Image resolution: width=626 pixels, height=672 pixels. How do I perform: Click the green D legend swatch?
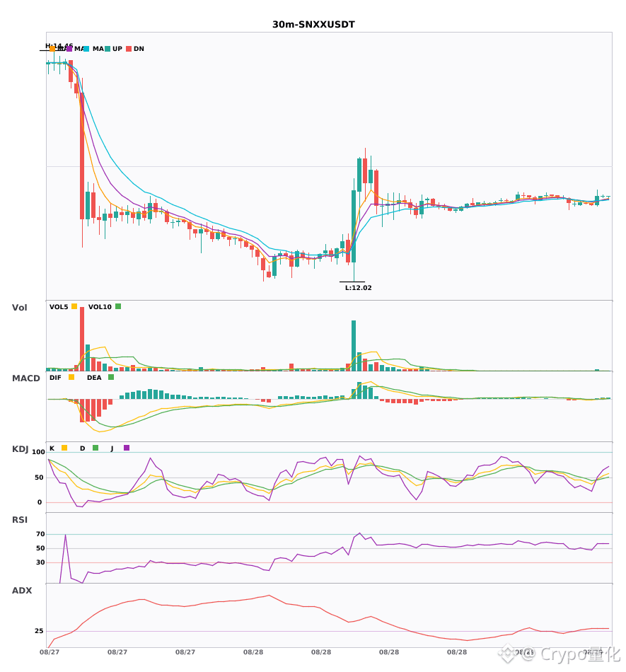click(95, 448)
